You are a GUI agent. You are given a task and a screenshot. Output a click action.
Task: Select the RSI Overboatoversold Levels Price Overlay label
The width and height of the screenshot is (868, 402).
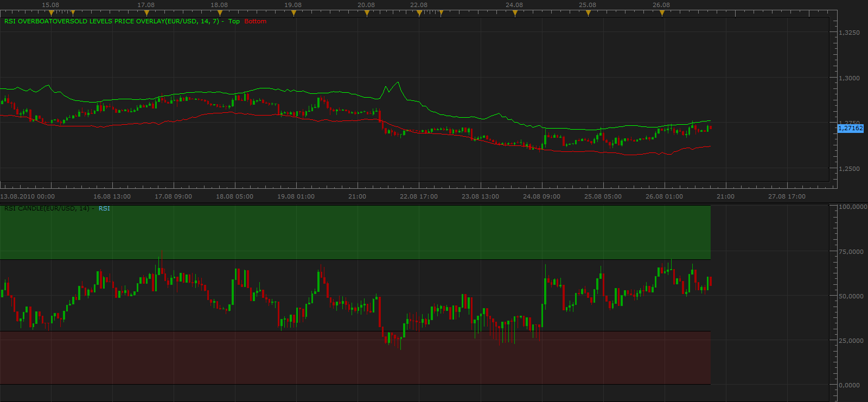tap(111, 21)
